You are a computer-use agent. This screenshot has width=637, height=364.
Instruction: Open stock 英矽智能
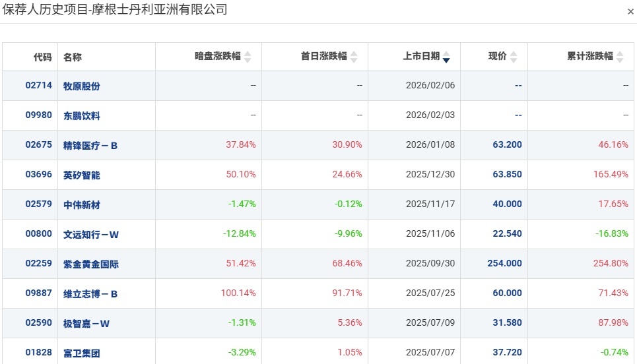(82, 175)
